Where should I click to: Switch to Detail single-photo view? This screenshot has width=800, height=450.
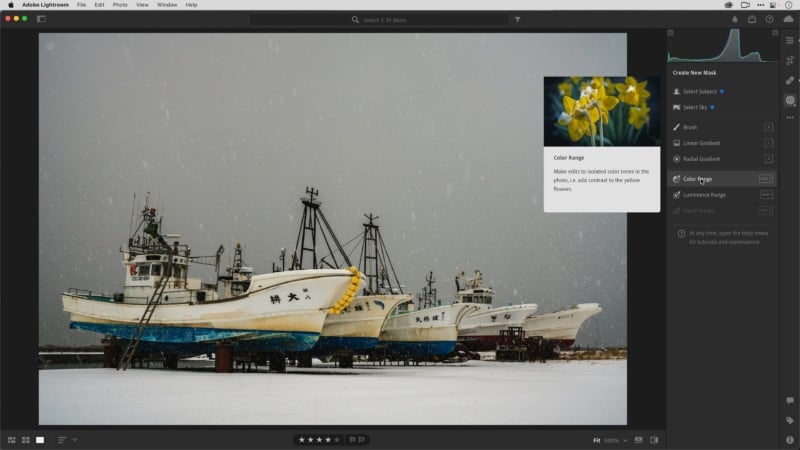[x=40, y=440]
